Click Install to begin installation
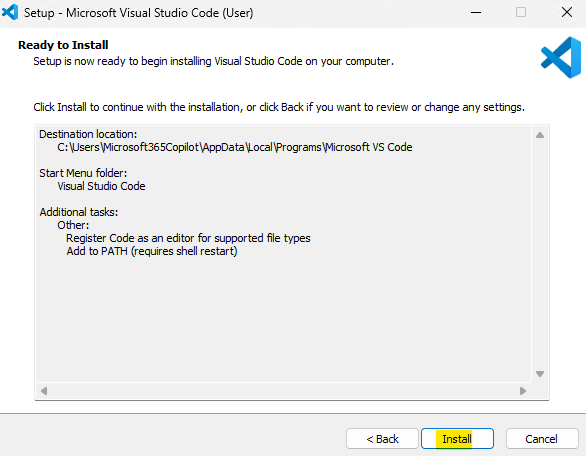Screen dimensions: 586x456 [457, 438]
